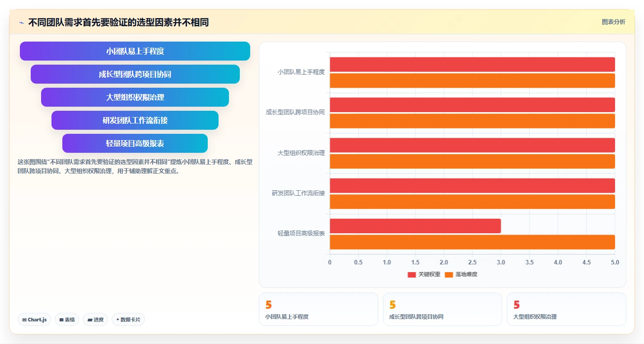644x344 pixels.
Task: Click the x-axis value 5.0
Action: (615, 262)
